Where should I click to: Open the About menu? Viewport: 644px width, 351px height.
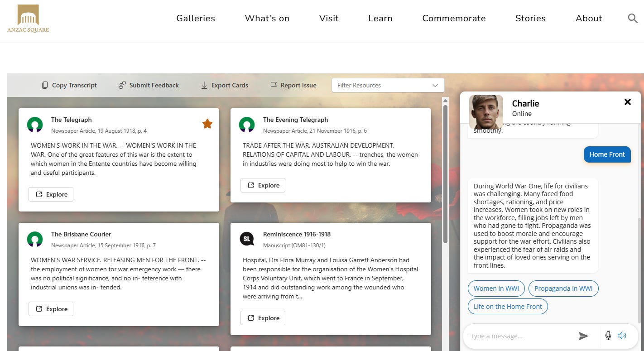(x=589, y=19)
